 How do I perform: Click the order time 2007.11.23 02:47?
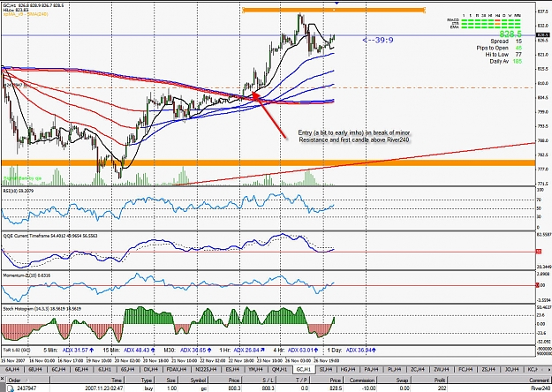pyautogui.click(x=103, y=388)
